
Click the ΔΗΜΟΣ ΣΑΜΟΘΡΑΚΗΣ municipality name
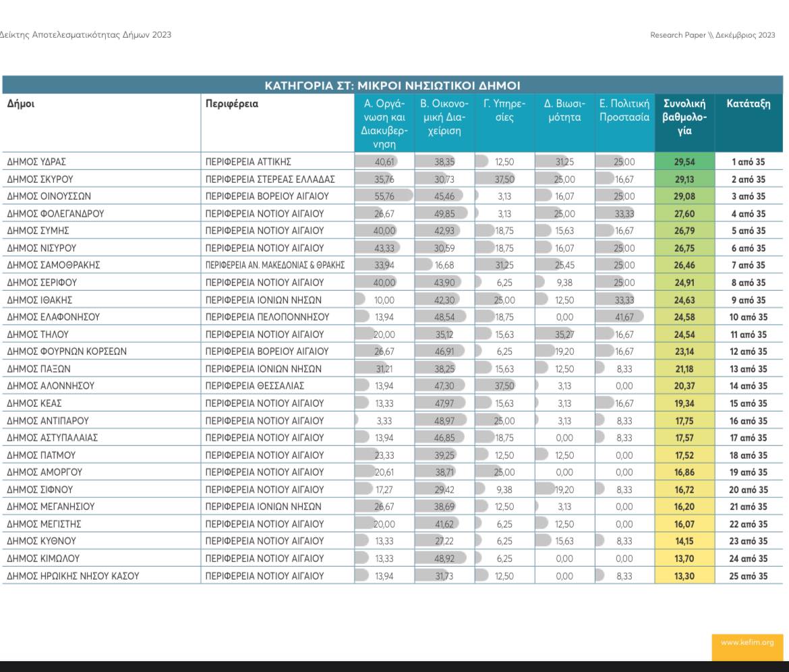pyautogui.click(x=53, y=265)
